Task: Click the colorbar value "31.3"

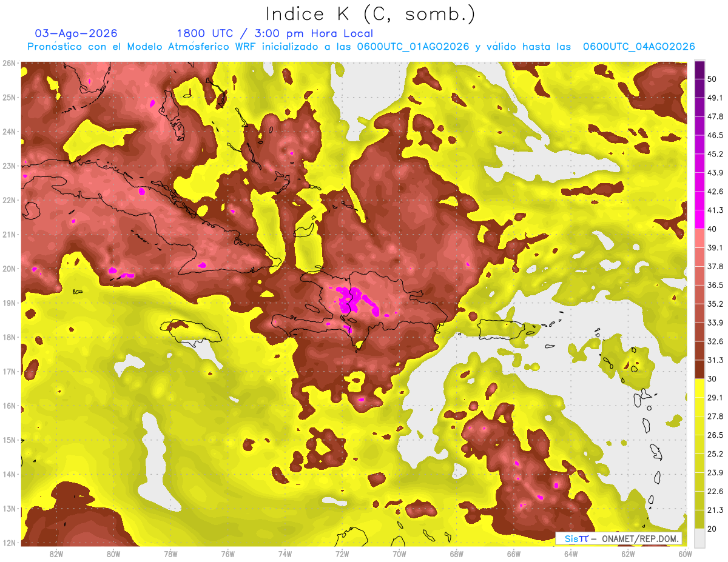Action: pyautogui.click(x=715, y=360)
